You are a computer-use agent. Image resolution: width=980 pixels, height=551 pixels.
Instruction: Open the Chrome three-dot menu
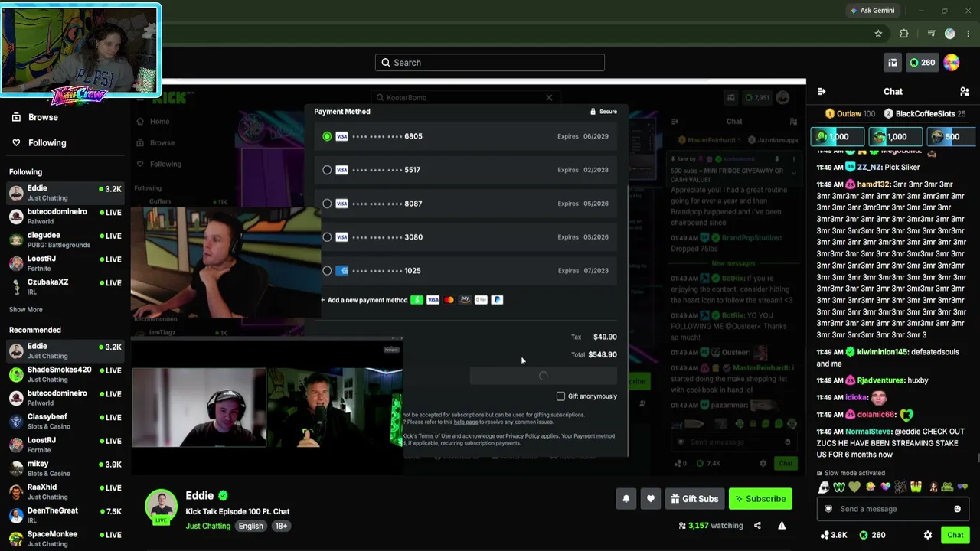pos(969,34)
